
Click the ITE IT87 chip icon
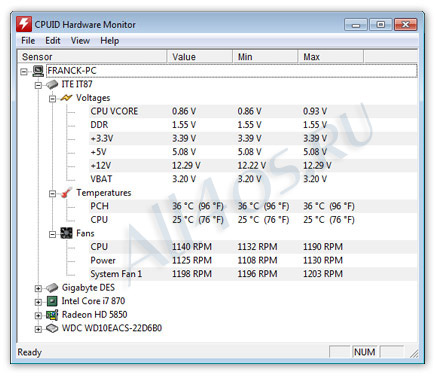click(x=52, y=84)
